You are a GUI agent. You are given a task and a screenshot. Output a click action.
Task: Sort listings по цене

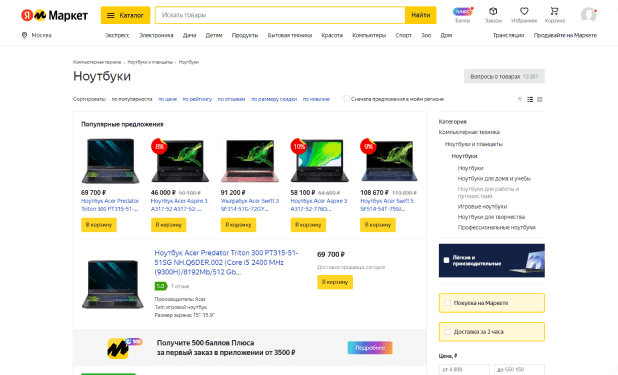point(168,99)
